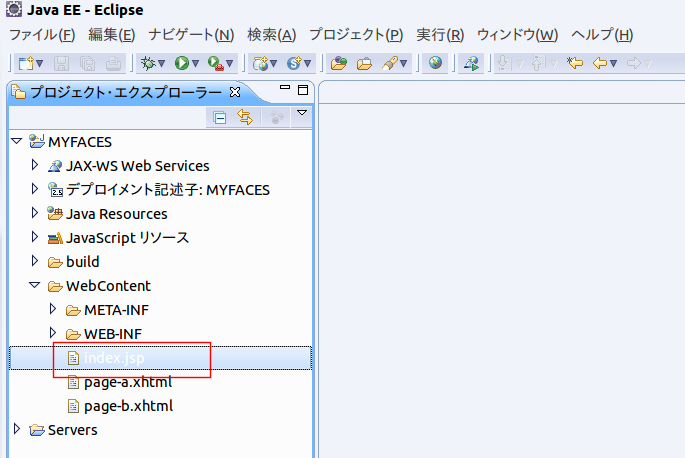Go to Last Edit Location icon
Screen dimensions: 685x458
[575, 64]
